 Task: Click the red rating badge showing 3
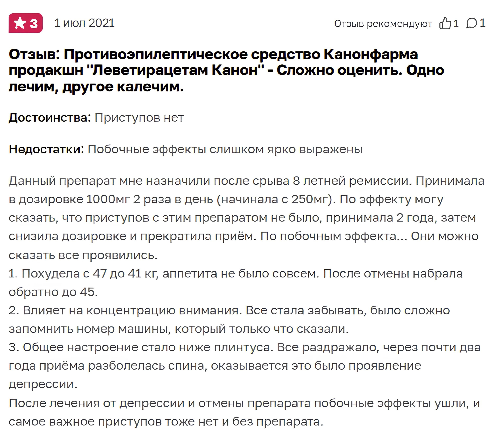point(26,23)
